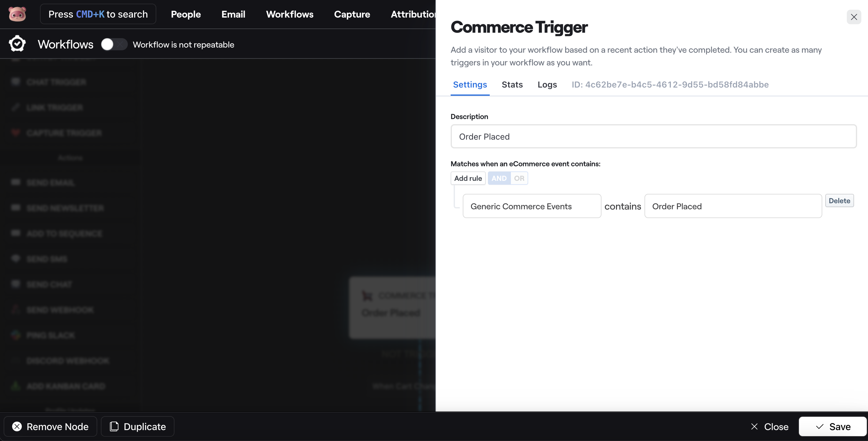Click the Description input field
868x441 pixels.
[653, 136]
